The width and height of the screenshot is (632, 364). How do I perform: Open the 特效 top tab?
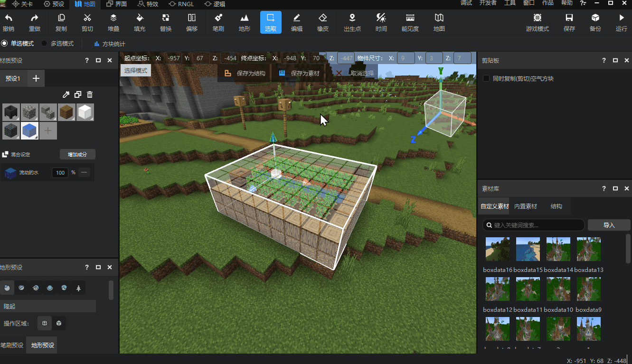148,4
